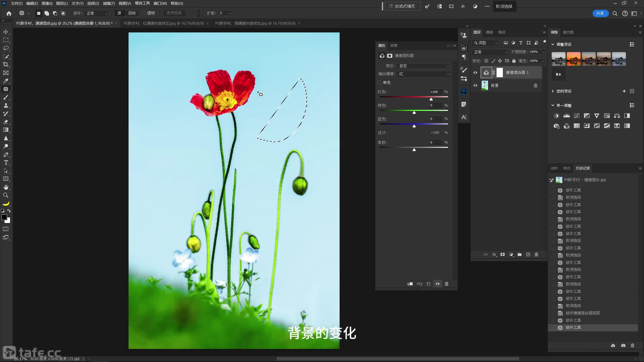This screenshot has height=362, width=644.
Task: Select the Crop tool
Action: tap(6, 64)
